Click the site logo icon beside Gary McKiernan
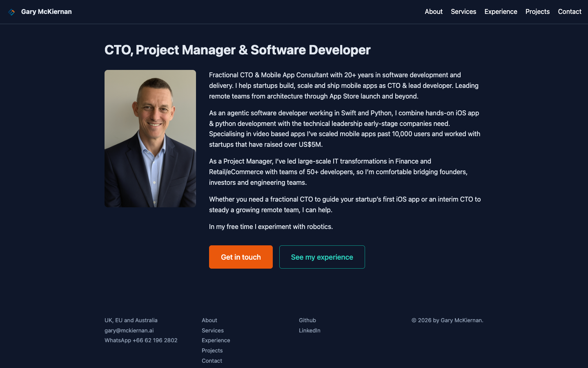Screen dimensions: 588x368 [x=11, y=12]
